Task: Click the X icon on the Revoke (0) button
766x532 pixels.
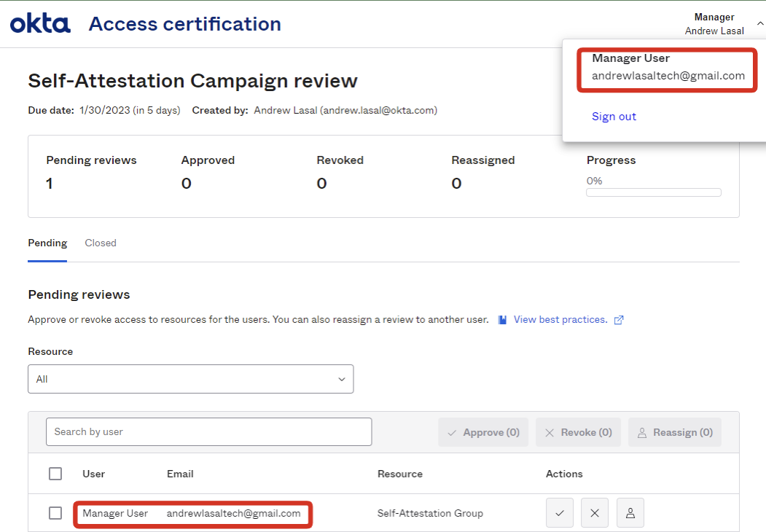Action: point(550,431)
